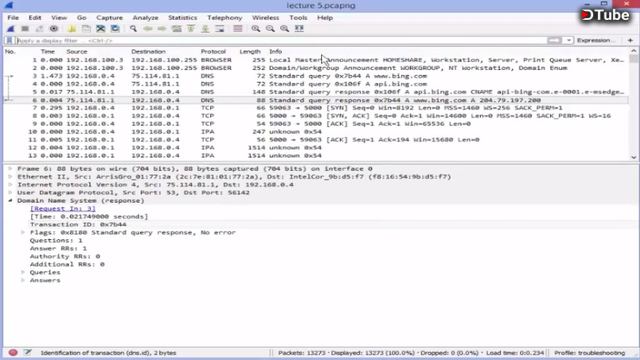Open the display filter history dropdown

568,40
